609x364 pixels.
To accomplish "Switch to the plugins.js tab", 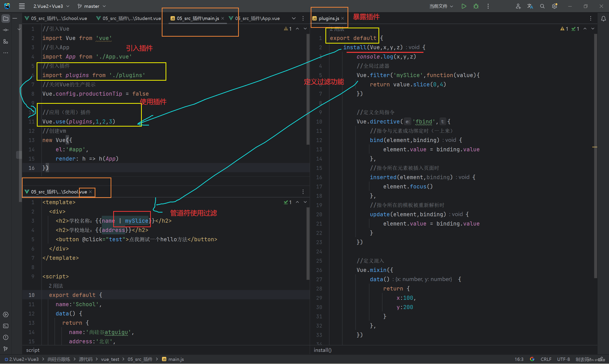I will [329, 18].
